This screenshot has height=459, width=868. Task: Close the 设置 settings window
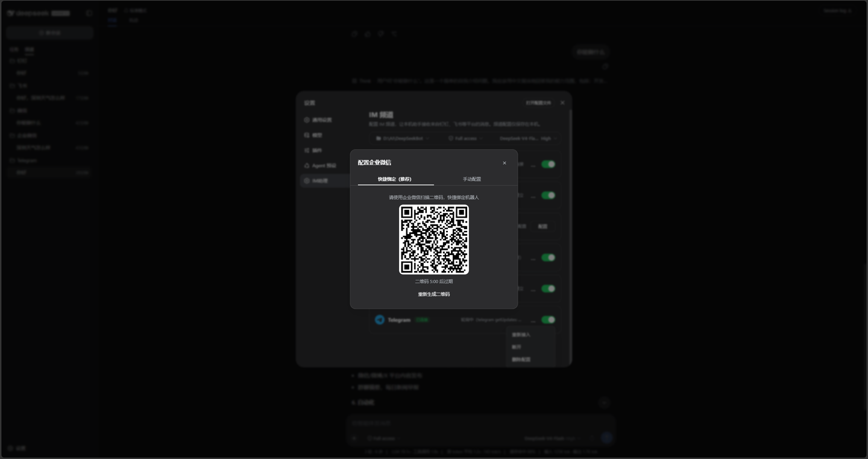pyautogui.click(x=562, y=103)
